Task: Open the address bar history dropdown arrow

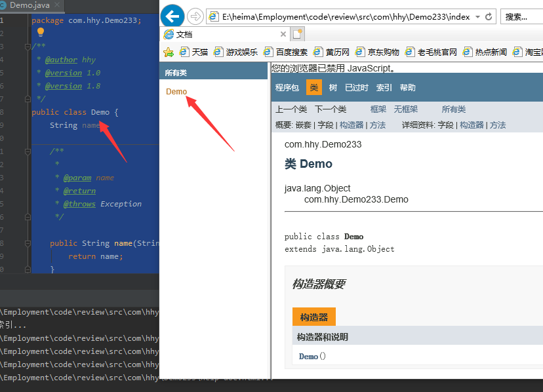Action: (x=478, y=16)
